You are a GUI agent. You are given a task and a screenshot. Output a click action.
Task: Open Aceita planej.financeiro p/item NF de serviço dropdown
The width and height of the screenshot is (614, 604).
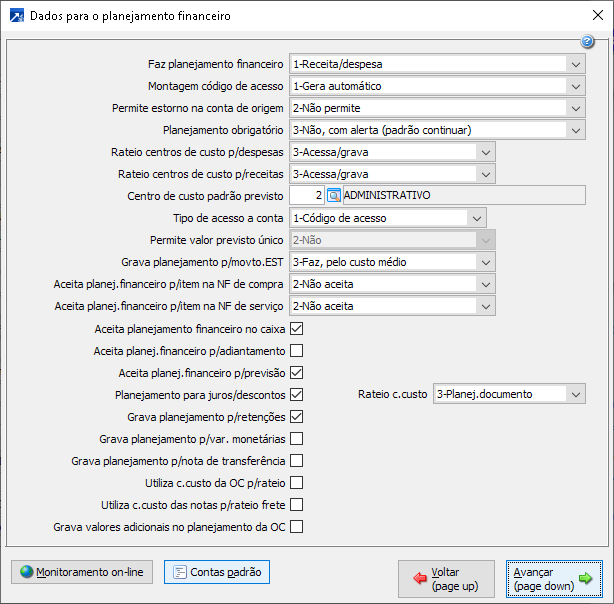(x=392, y=306)
